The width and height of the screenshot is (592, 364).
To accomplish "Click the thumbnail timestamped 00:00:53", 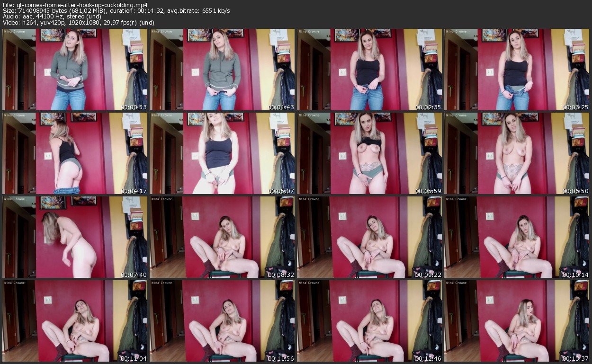I will coord(75,70).
